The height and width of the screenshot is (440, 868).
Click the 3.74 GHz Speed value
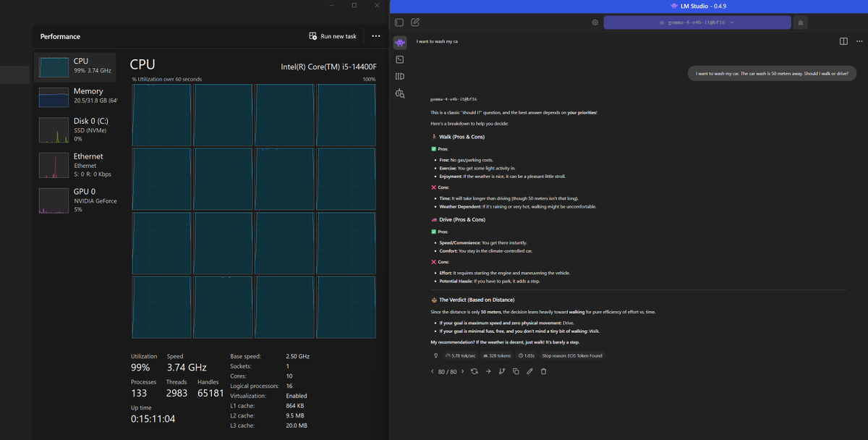tap(187, 368)
